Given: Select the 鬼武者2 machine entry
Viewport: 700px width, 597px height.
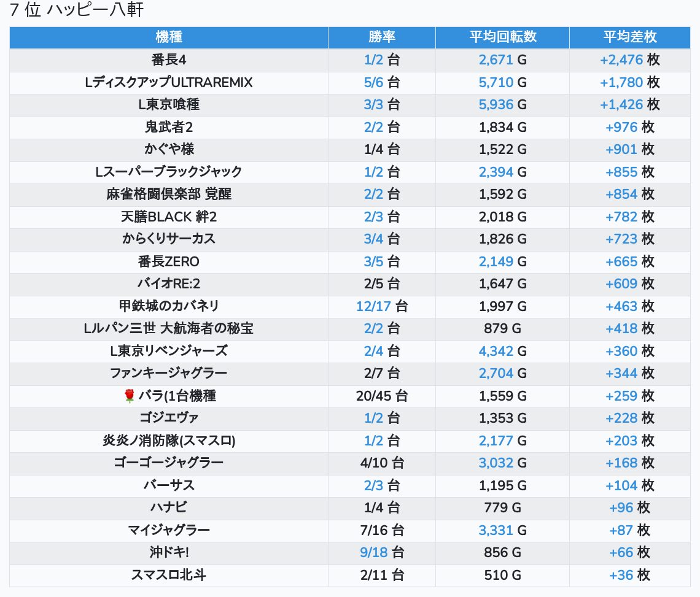Looking at the screenshot, I should point(169,127).
